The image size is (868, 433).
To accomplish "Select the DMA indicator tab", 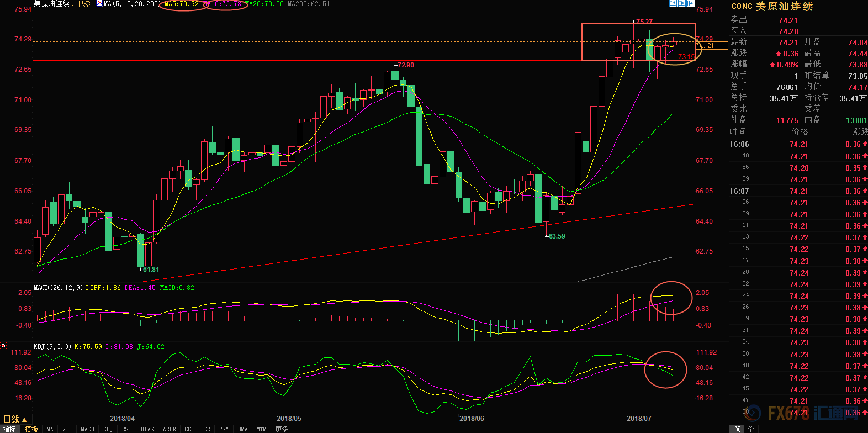I will click(242, 429).
